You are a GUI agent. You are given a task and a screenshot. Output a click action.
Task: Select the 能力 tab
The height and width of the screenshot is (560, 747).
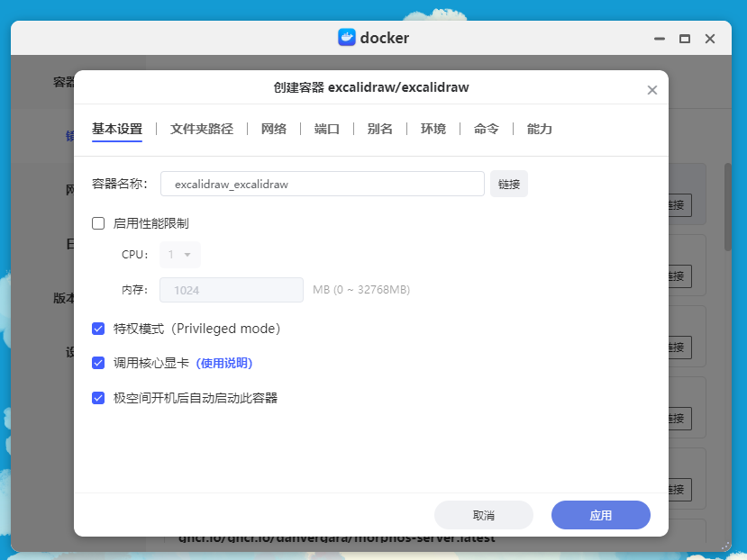pyautogui.click(x=539, y=129)
